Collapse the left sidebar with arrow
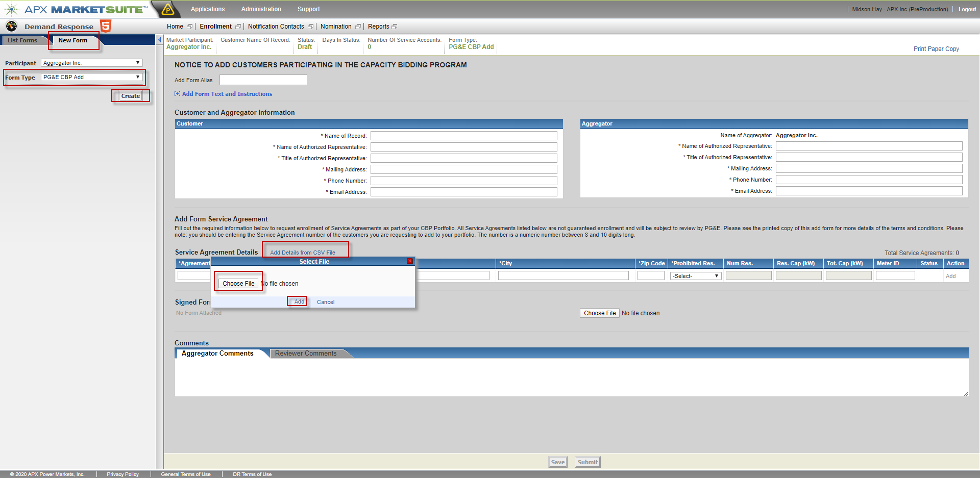 159,40
